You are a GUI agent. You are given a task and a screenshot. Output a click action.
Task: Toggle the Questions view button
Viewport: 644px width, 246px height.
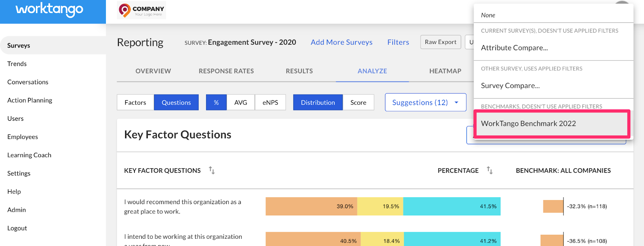[x=176, y=102]
